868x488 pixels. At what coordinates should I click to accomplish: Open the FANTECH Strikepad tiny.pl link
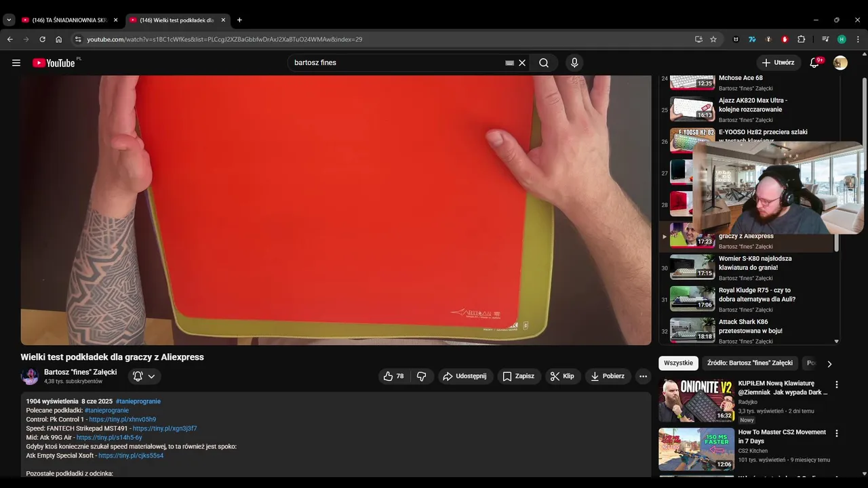[165, 428]
